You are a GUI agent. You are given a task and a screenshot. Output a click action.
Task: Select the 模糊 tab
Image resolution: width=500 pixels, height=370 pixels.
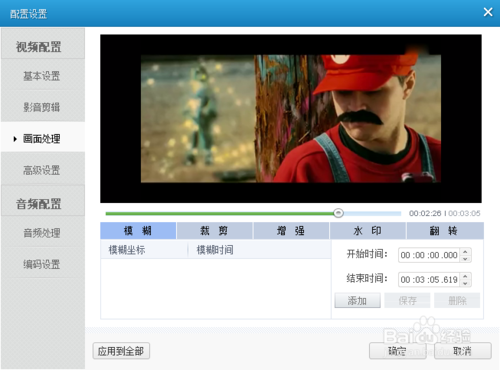coord(138,231)
